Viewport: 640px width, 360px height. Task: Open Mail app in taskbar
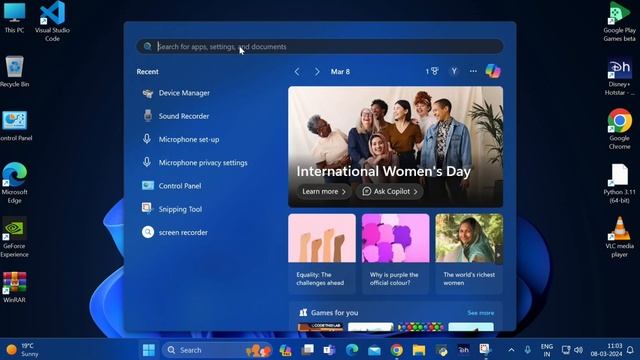click(374, 350)
